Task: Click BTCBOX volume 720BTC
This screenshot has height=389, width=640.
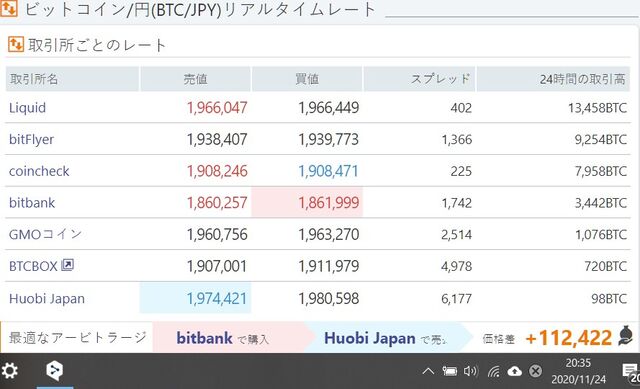Action: click(606, 266)
